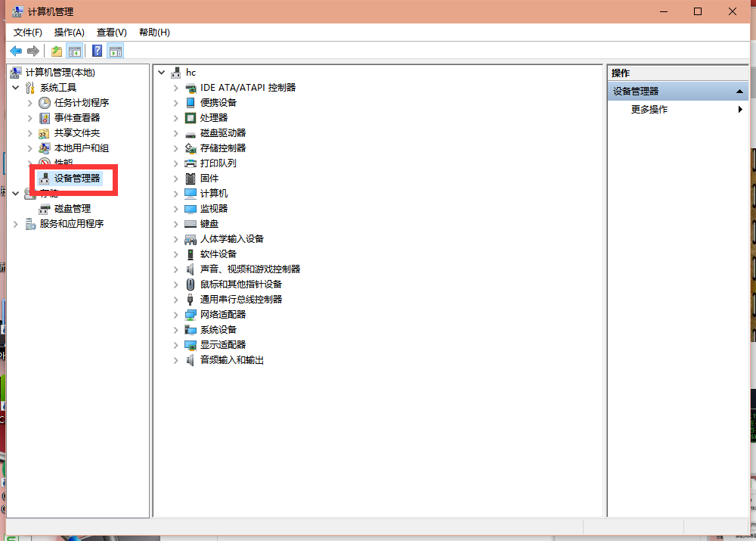The width and height of the screenshot is (756, 541).
Task: Click the back navigation arrow
Action: [16, 50]
